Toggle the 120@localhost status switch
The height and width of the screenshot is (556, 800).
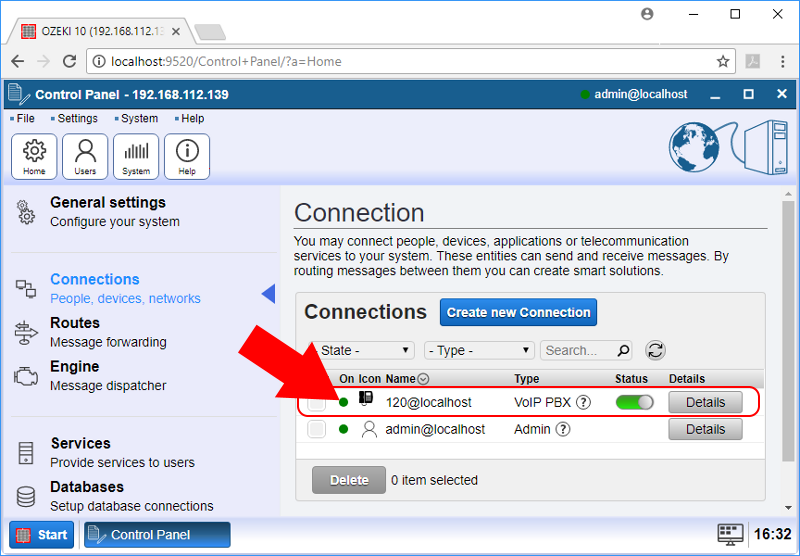(x=634, y=402)
